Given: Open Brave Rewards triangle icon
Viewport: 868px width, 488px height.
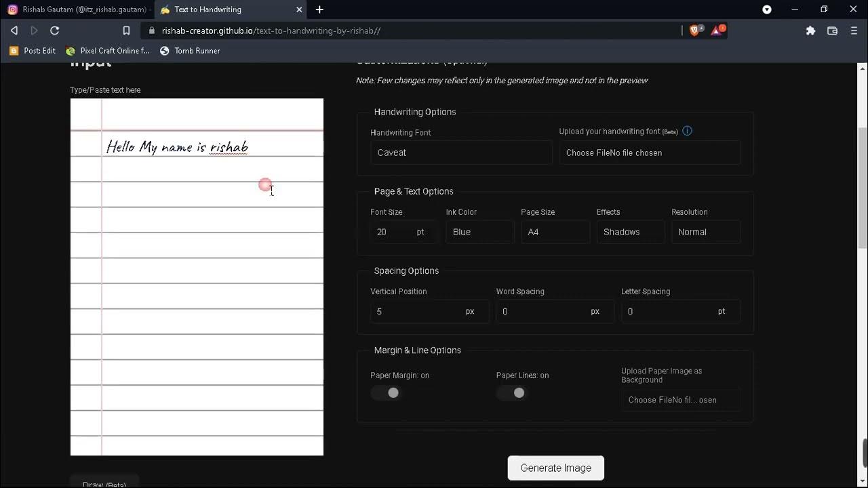Looking at the screenshot, I should coord(717,30).
